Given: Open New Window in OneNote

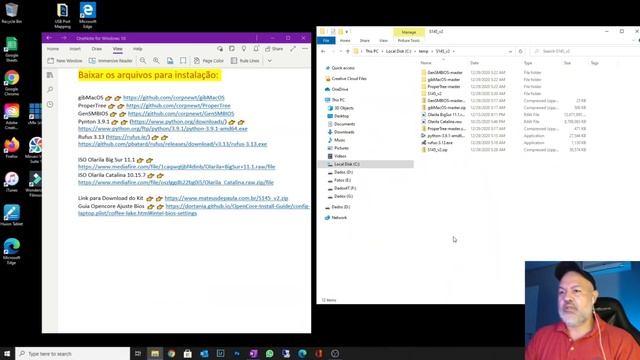Looking at the screenshot, I should pyautogui.click(x=65, y=61).
